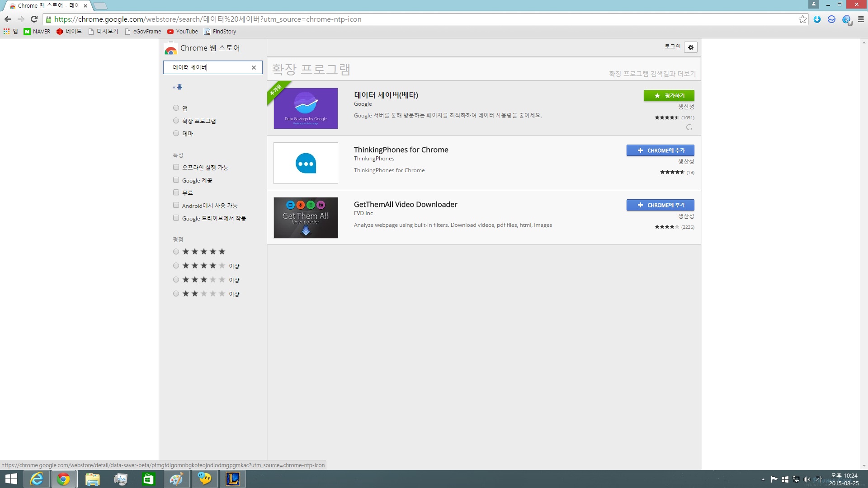Open the Chrome user profile button

[813, 4]
